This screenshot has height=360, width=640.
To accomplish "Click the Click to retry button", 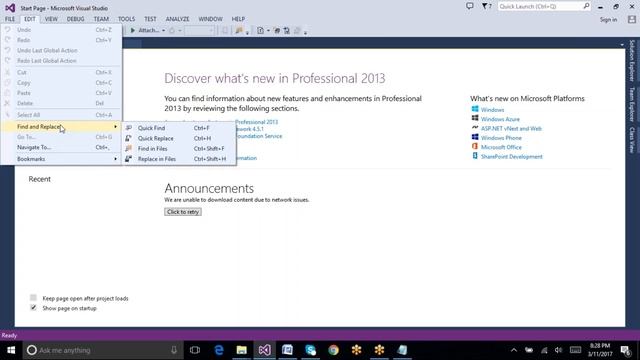I will coord(183,212).
